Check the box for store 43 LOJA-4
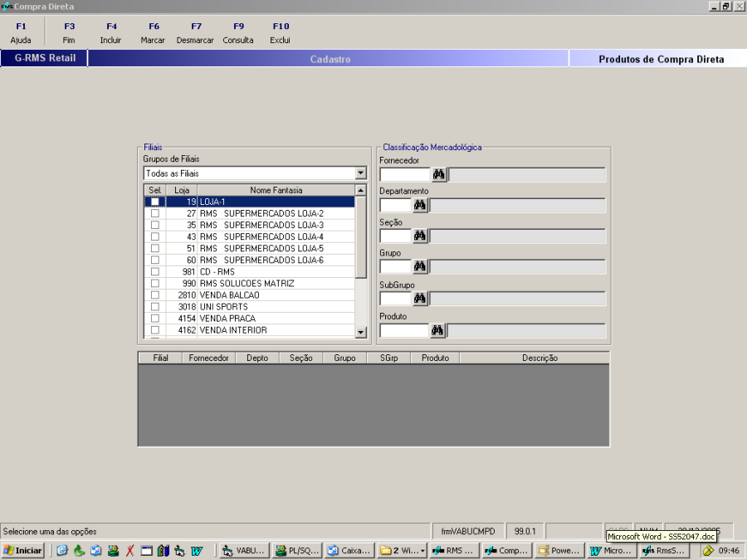This screenshot has height=560, width=747. pos(155,236)
